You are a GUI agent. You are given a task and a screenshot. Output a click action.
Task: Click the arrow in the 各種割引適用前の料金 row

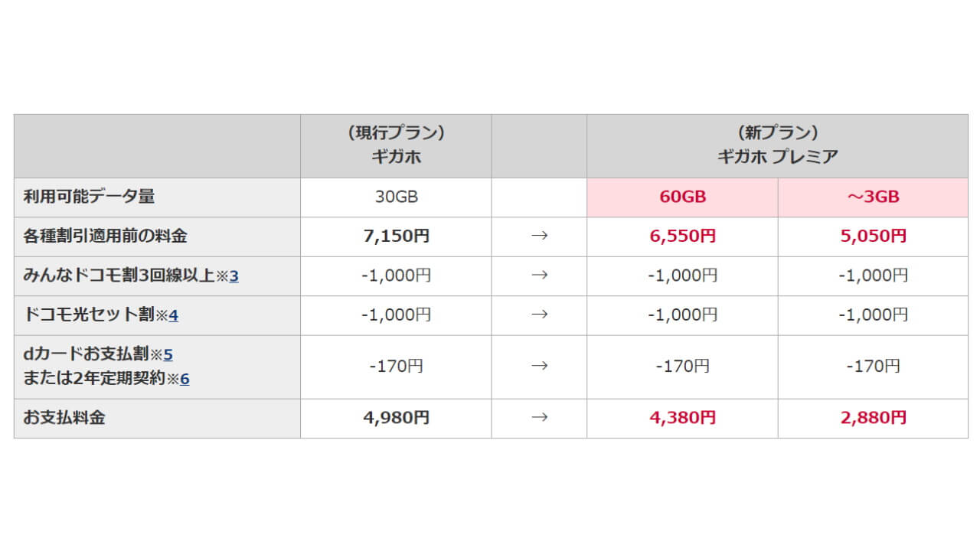(x=539, y=236)
